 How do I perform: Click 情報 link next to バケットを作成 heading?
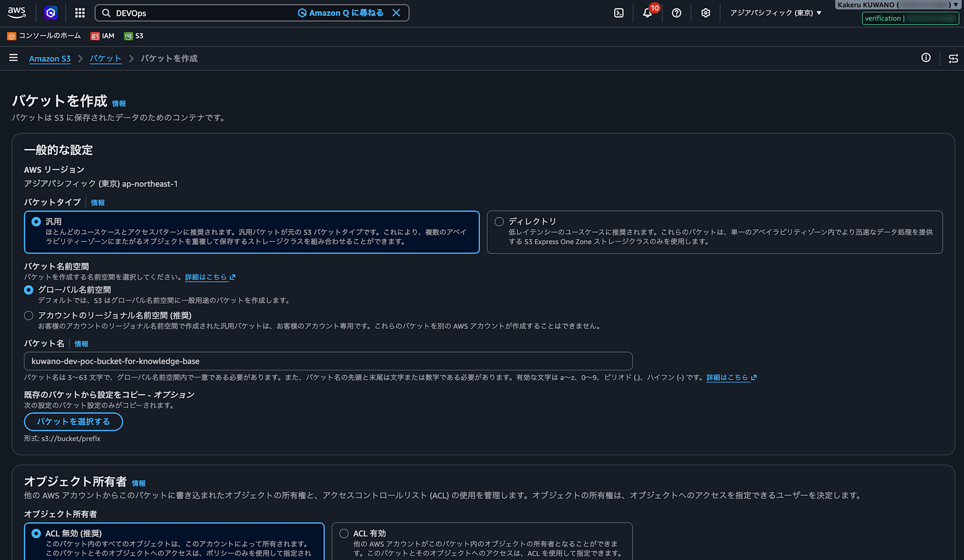pyautogui.click(x=119, y=104)
